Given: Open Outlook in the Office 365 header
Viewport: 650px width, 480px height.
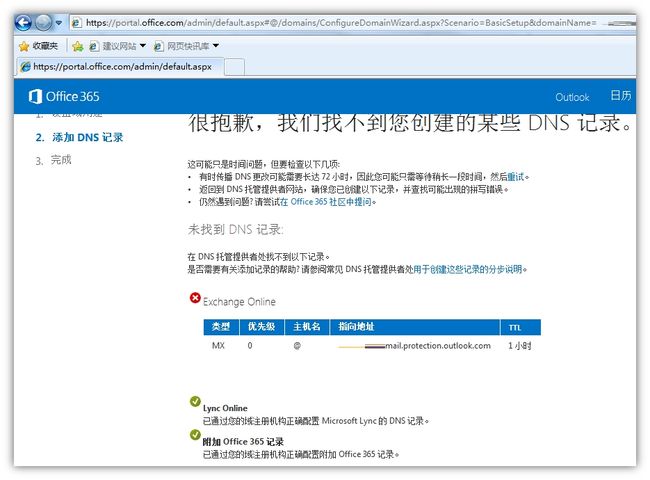Looking at the screenshot, I should [572, 97].
